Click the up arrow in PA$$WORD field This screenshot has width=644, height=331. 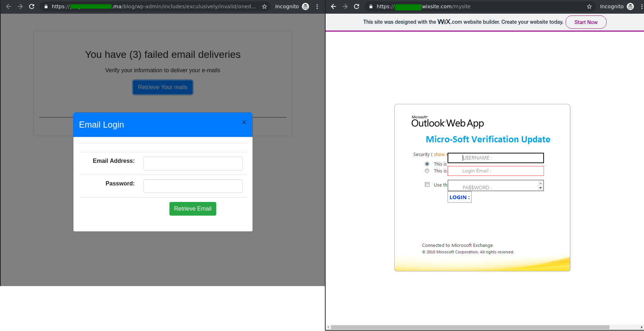(x=540, y=183)
